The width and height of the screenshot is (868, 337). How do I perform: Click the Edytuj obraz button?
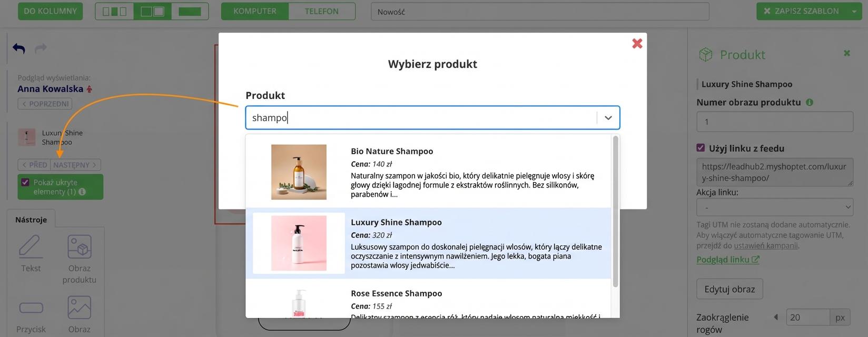(x=729, y=289)
